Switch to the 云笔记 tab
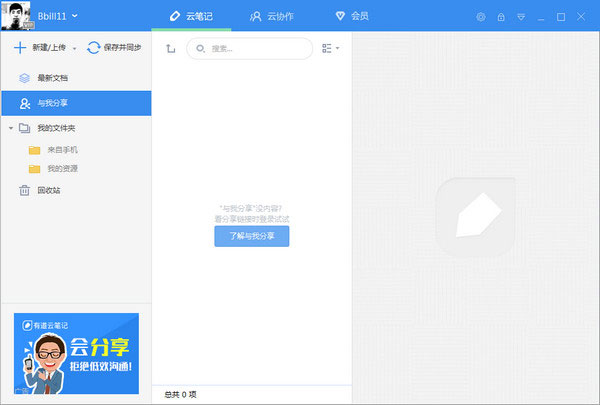600x405 pixels. point(196,16)
